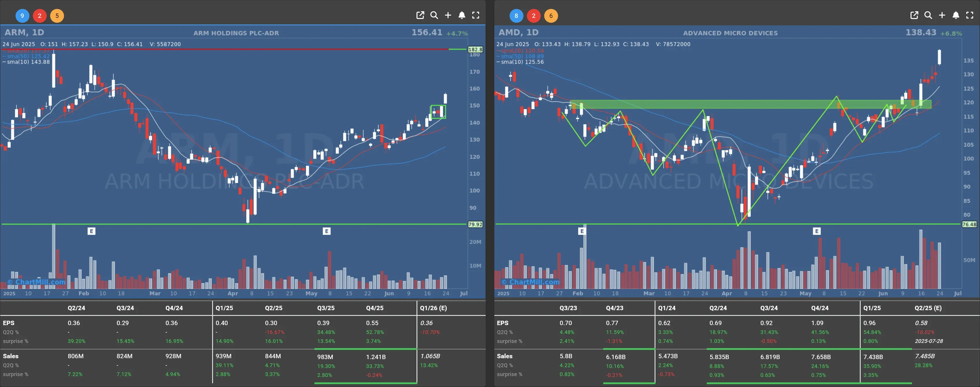Click the red 2 rating badge for ARM
Screen dimensions: 980x387
tap(39, 16)
